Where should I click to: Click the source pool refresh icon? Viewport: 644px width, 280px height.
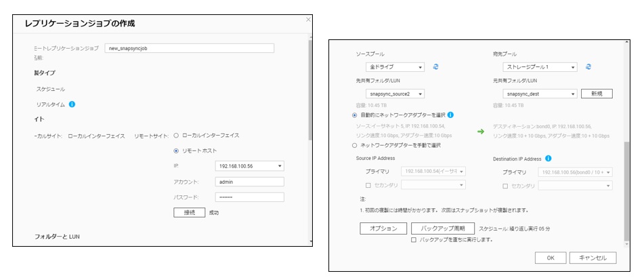(436, 67)
